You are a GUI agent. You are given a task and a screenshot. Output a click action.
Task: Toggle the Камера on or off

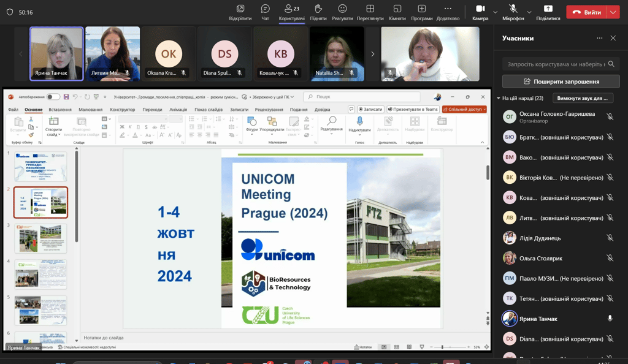click(x=480, y=12)
